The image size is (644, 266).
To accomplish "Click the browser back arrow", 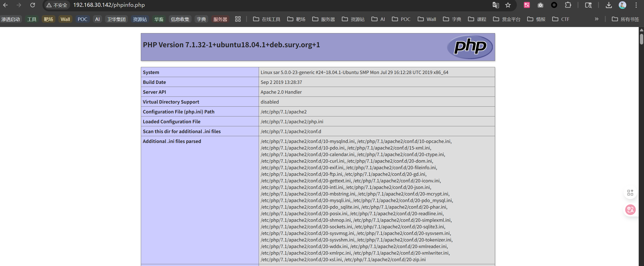I will tap(5, 5).
